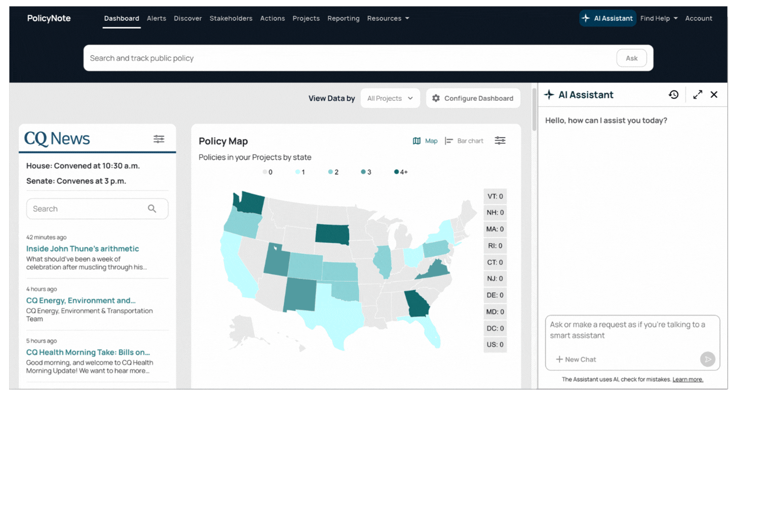Image resolution: width=760 pixels, height=532 pixels.
Task: Open the Policy Map settings sliders icon
Action: click(x=500, y=141)
